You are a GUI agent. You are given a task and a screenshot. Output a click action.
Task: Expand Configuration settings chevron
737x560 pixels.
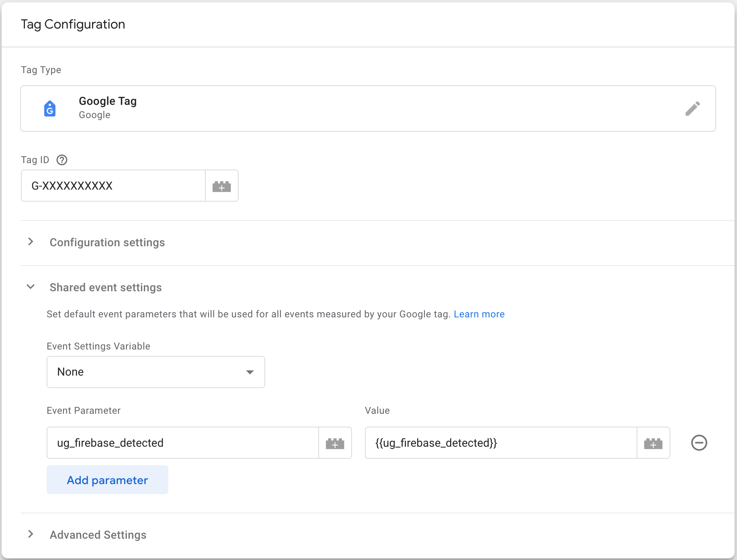(x=31, y=242)
